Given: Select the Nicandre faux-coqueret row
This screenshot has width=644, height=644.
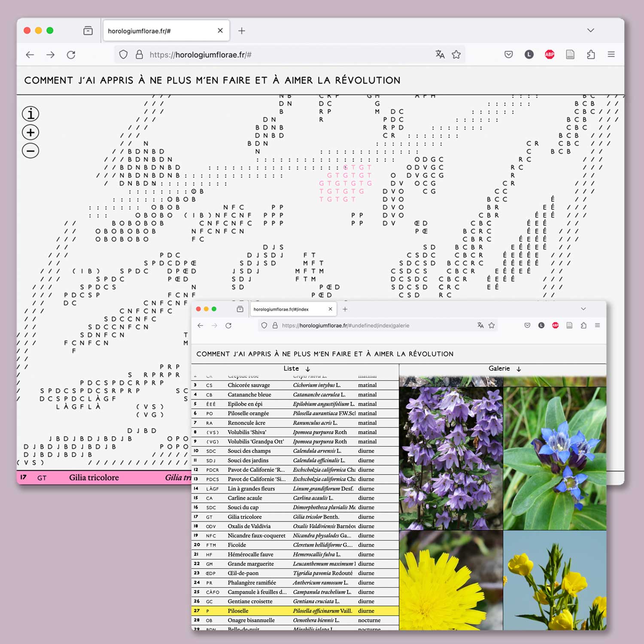Looking at the screenshot, I should pos(295,535).
